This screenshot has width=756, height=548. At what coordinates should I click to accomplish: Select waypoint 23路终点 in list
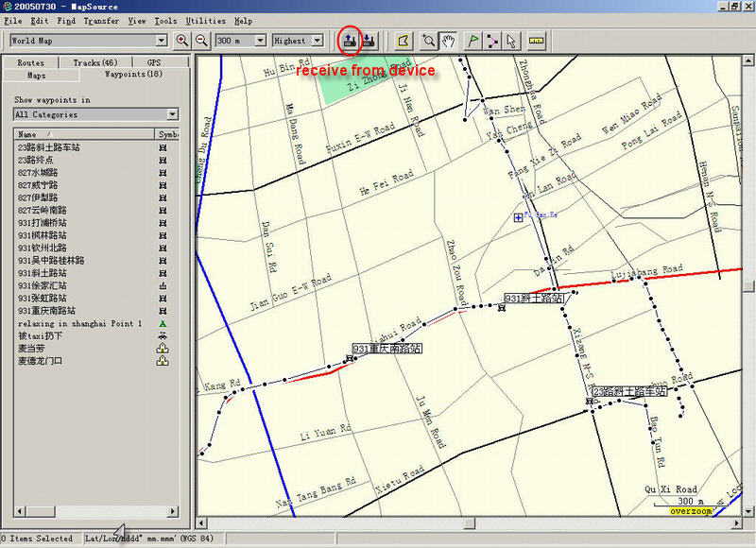pos(36,160)
